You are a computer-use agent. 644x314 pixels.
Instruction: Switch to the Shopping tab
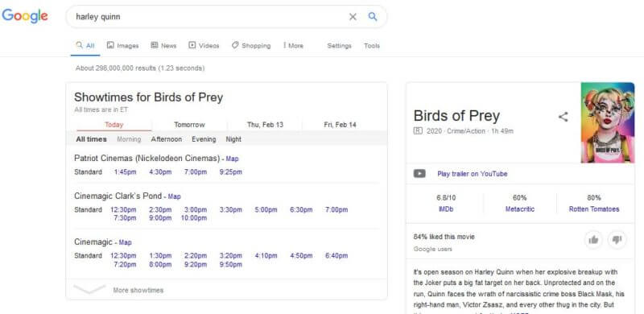tap(251, 46)
